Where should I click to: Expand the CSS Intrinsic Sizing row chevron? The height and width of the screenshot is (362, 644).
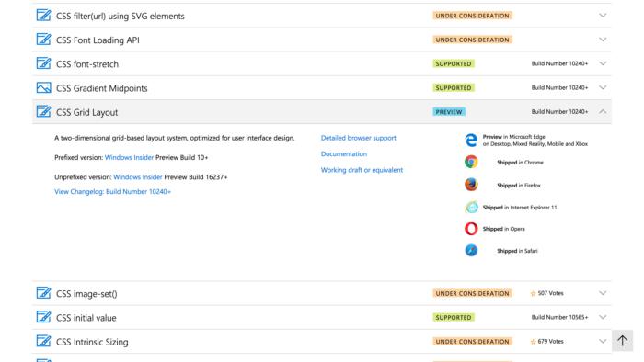coord(603,341)
